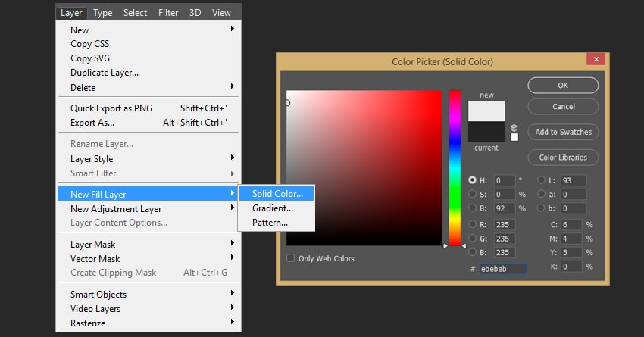Select the R (red) radio button
The image size is (644, 337).
click(x=473, y=224)
